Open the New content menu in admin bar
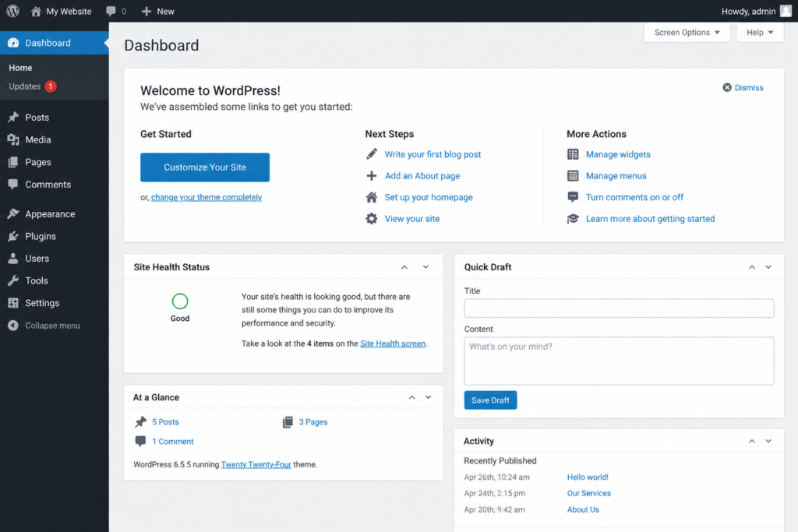This screenshot has height=532, width=798. tap(157, 11)
